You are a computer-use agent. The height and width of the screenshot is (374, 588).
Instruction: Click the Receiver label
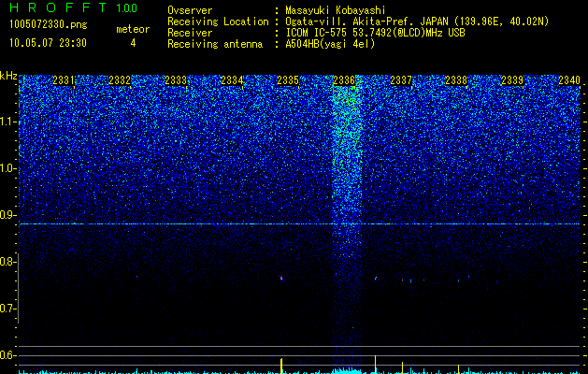190,33
